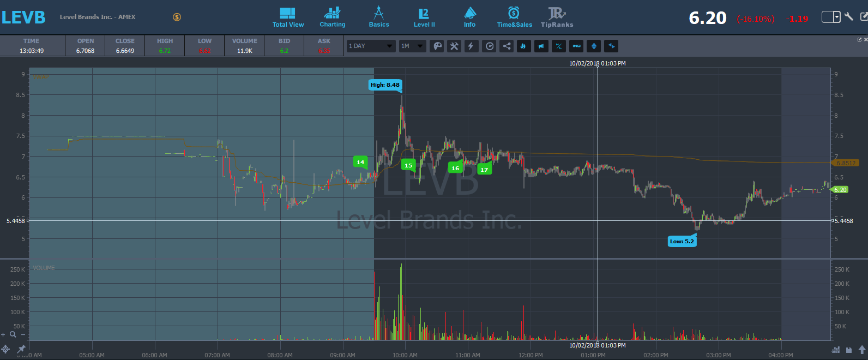Viewport: 868px width, 360px height.
Task: Open the window layout dropdown arrow
Action: coord(836,17)
